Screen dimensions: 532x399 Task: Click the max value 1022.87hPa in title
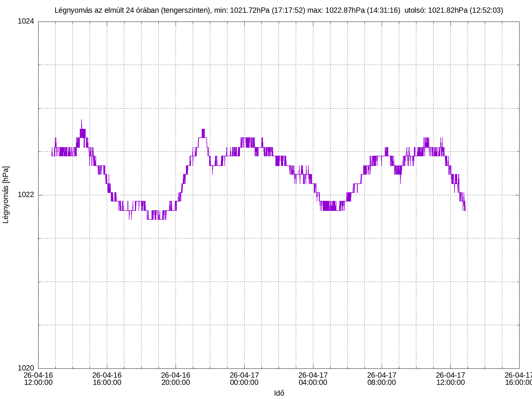click(x=345, y=10)
